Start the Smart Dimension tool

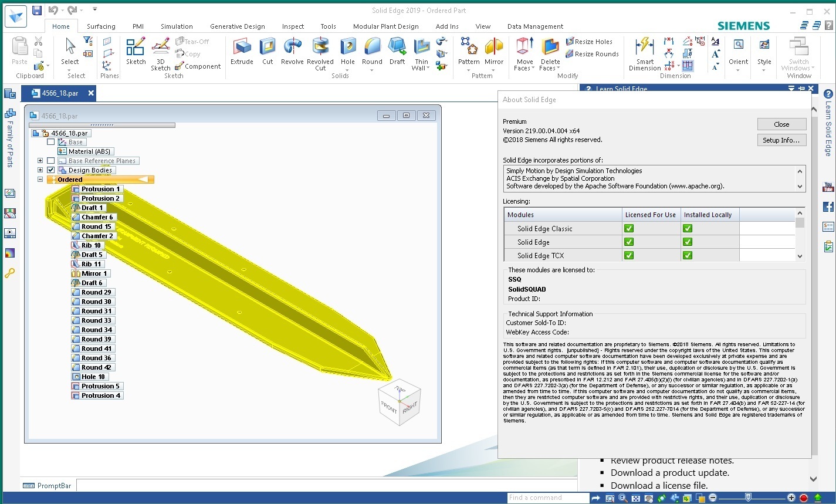click(645, 54)
